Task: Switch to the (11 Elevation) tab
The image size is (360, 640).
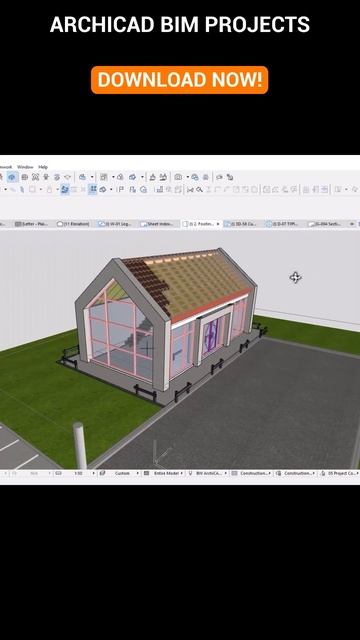Action: 73,224
